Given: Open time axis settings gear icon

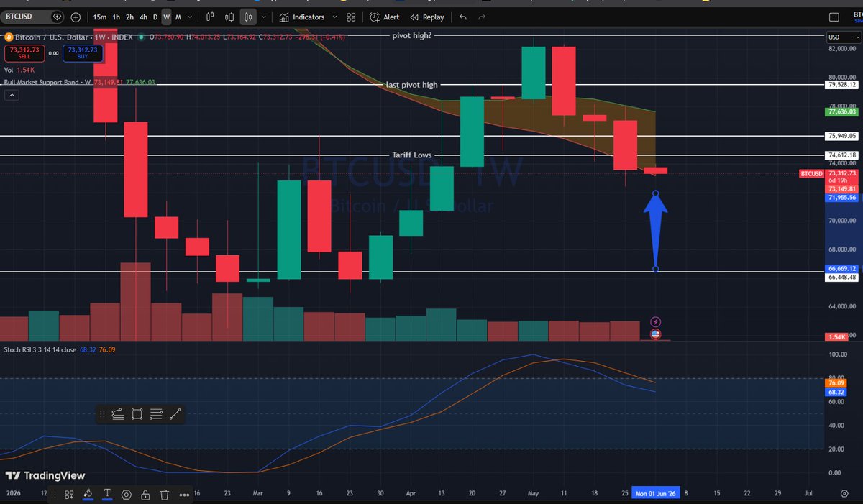Looking at the screenshot, I should (845, 494).
